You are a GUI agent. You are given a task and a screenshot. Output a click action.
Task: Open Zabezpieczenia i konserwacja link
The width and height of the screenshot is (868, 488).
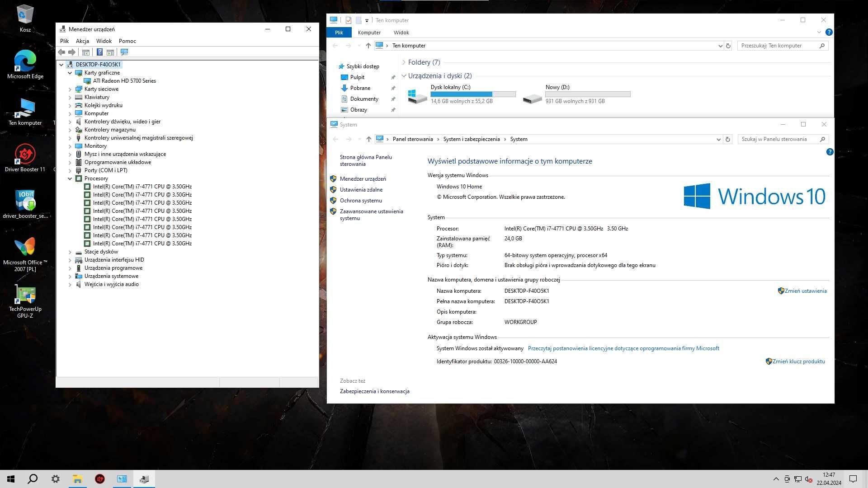pos(374,391)
